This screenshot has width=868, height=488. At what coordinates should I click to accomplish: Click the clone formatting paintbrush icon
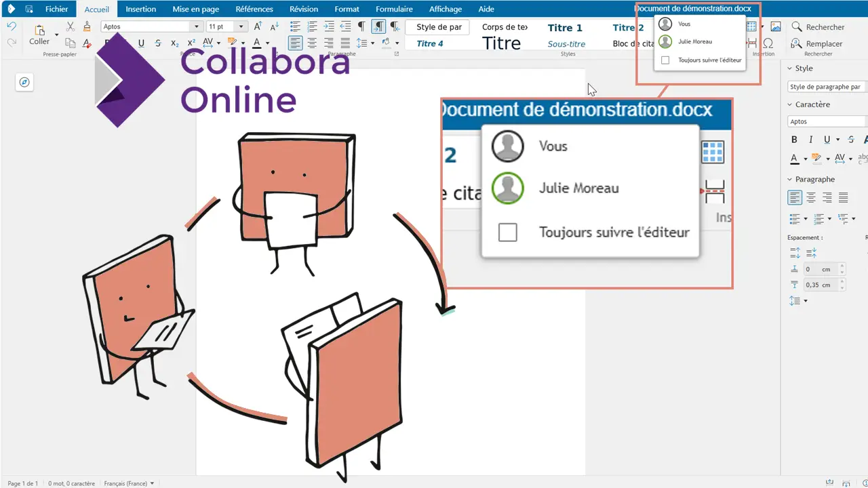tap(87, 26)
